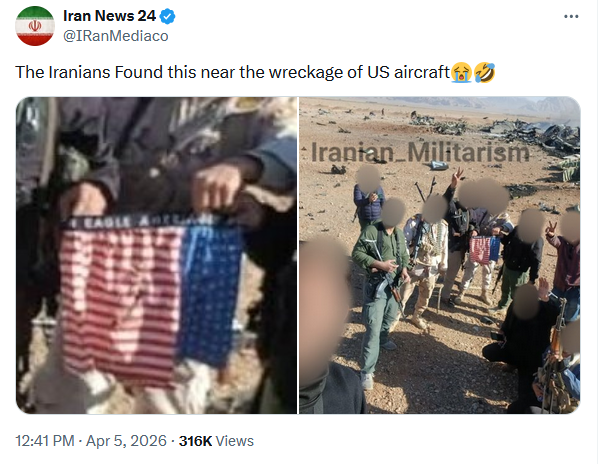The image size is (599, 464).
Task: Open the left flag close-up image
Action: [x=156, y=255]
